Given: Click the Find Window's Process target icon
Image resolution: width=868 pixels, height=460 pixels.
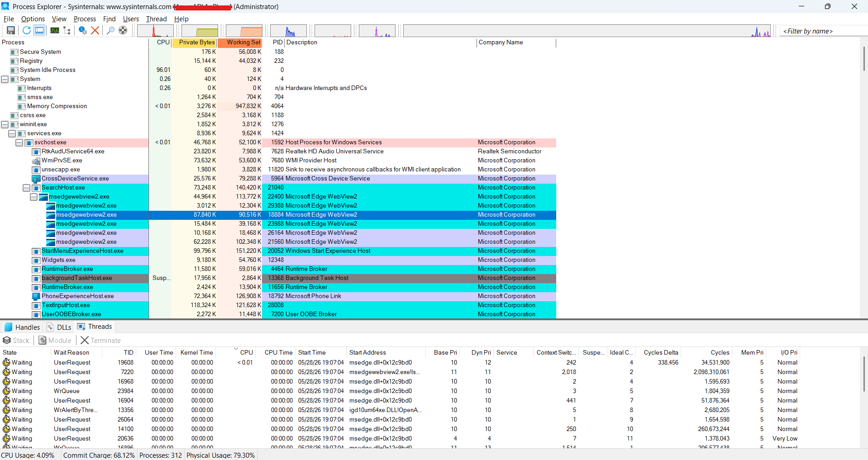Looking at the screenshot, I should point(123,30).
